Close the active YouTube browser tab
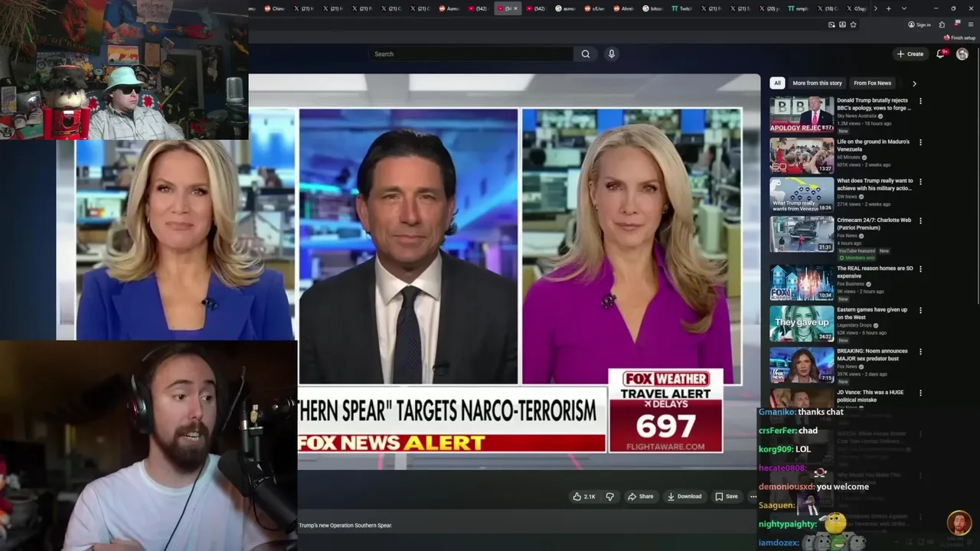The height and width of the screenshot is (551, 980). [515, 8]
